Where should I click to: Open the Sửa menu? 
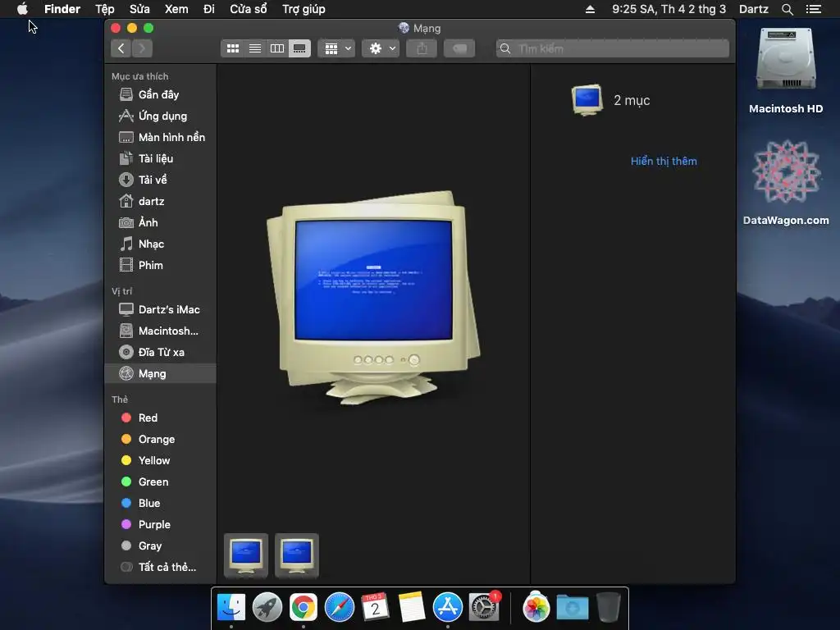pos(139,9)
